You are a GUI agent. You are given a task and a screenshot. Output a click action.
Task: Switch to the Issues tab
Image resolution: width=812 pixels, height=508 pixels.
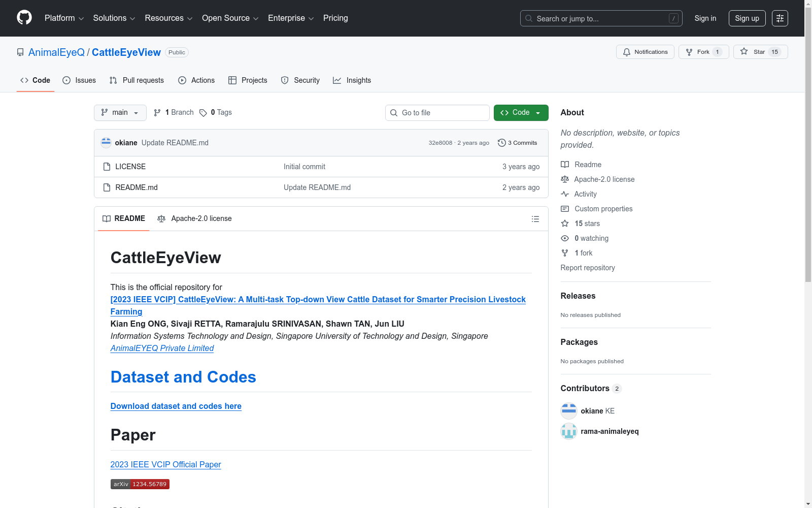click(x=79, y=80)
